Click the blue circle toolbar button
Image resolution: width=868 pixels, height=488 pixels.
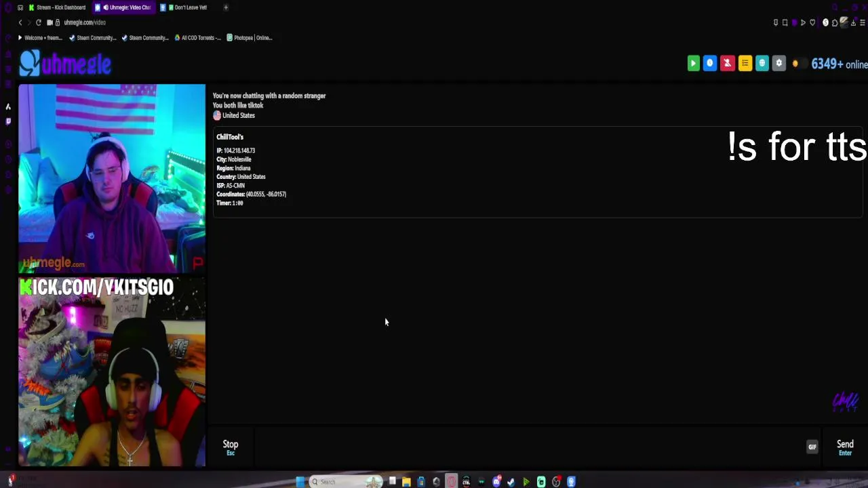click(x=710, y=63)
